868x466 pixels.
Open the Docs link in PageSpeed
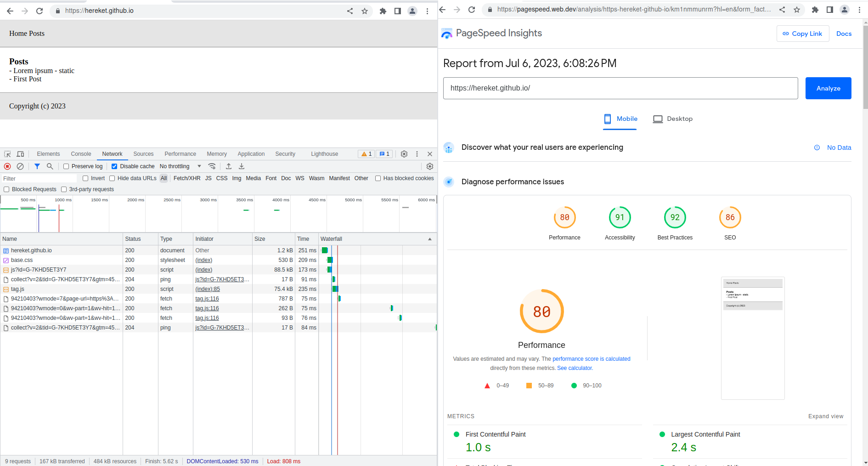[844, 34]
